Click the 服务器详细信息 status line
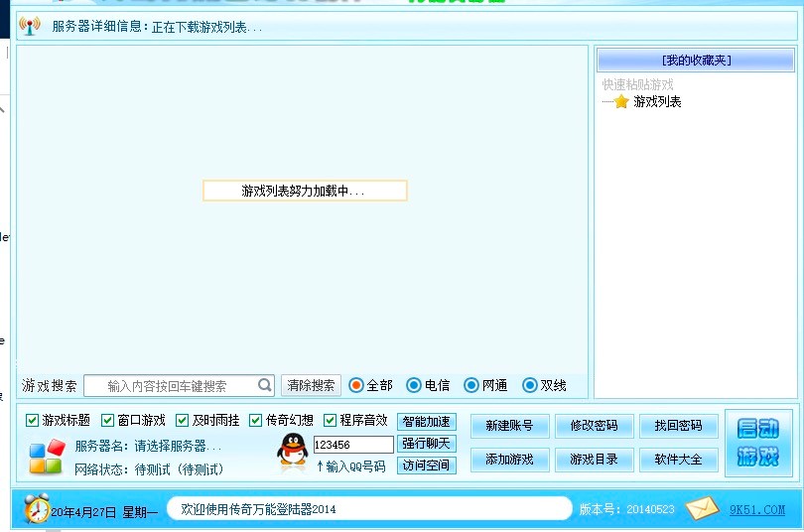The image size is (804, 532). point(157,26)
